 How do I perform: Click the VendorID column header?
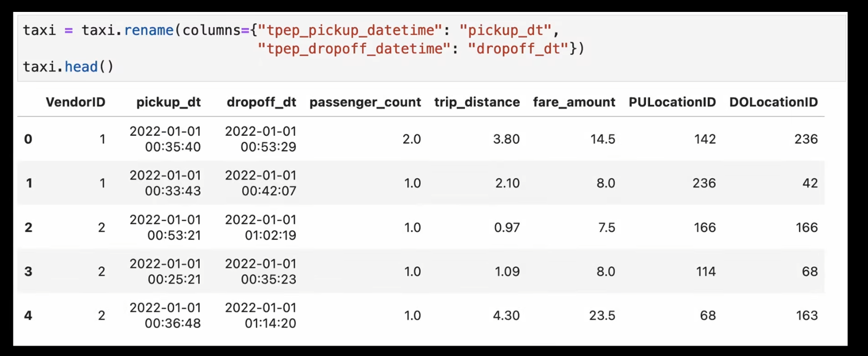pyautogui.click(x=75, y=102)
